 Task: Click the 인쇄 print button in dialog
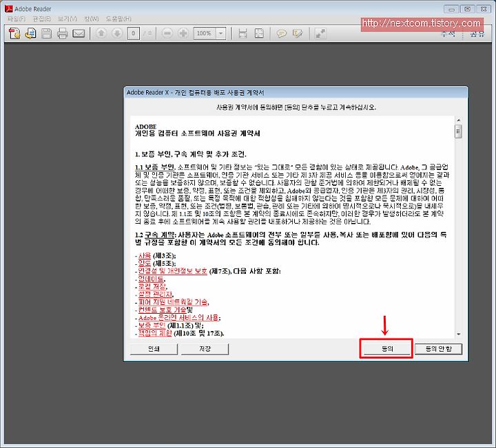click(x=154, y=349)
